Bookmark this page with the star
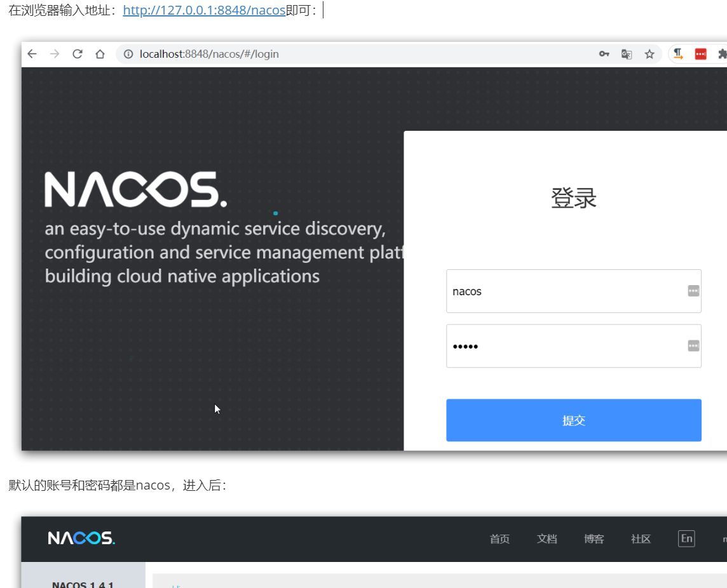Screen dimensions: 727x588 649,54
